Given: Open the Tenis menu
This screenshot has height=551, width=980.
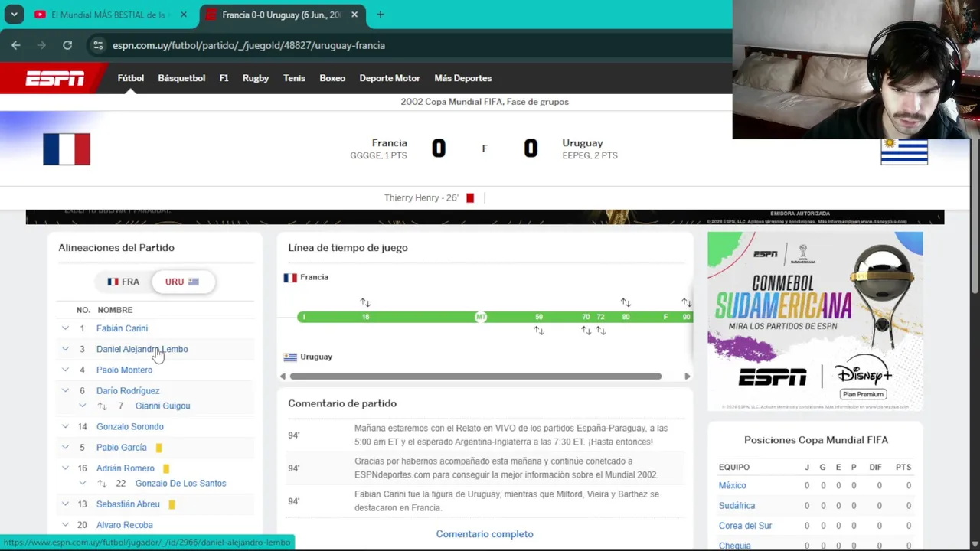Looking at the screenshot, I should 294,78.
